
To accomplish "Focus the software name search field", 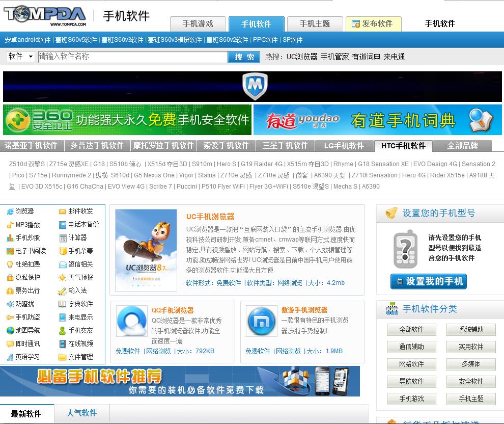I will (132, 57).
